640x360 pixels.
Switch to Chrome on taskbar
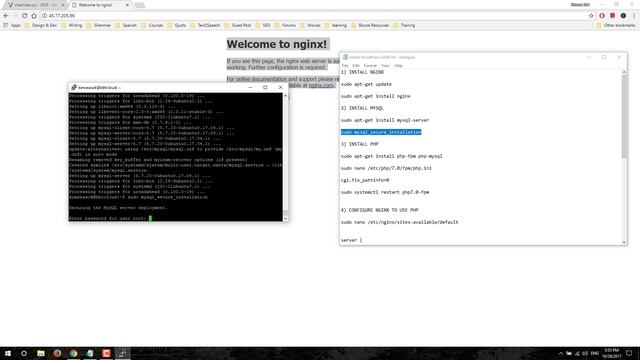[x=73, y=353]
